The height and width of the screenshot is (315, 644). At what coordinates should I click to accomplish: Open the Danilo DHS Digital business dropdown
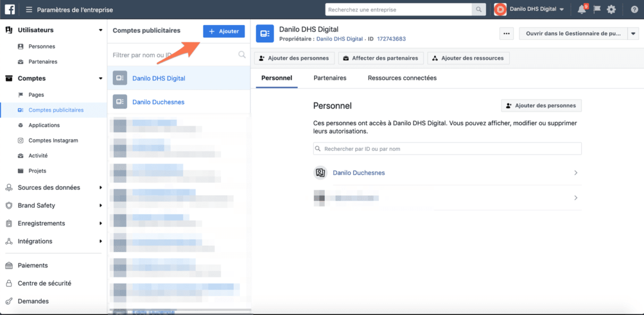pos(529,10)
